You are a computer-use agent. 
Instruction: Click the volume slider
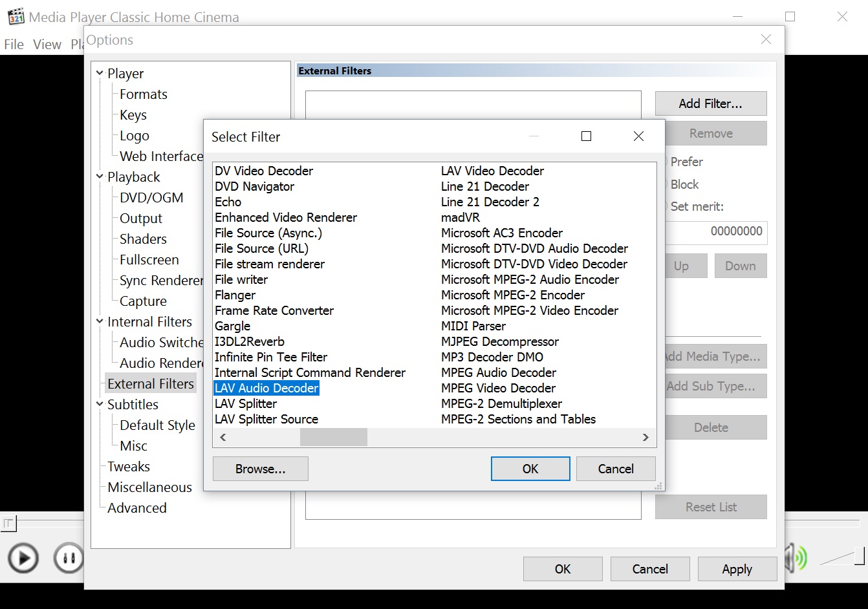[x=842, y=556]
